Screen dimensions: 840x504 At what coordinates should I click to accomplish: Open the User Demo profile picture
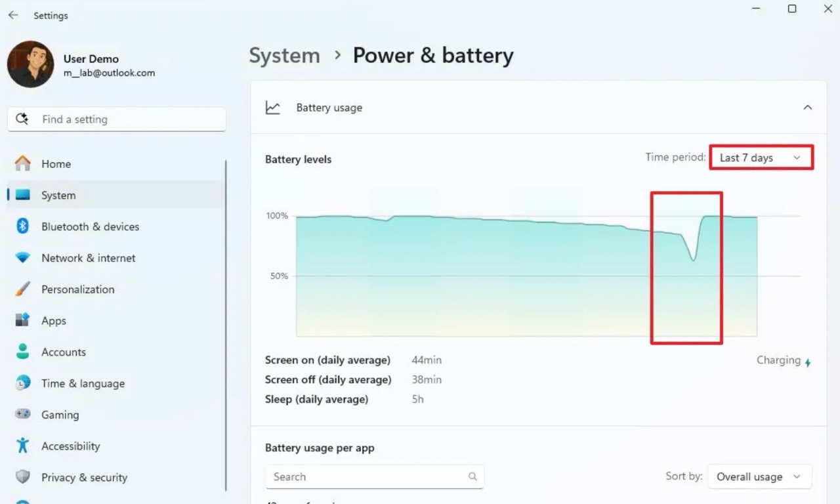point(30,64)
